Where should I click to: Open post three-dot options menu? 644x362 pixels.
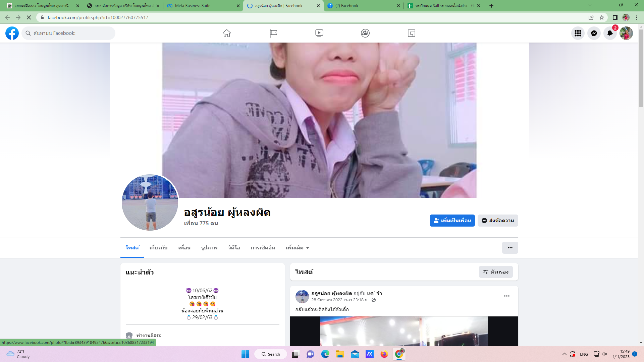click(x=506, y=296)
